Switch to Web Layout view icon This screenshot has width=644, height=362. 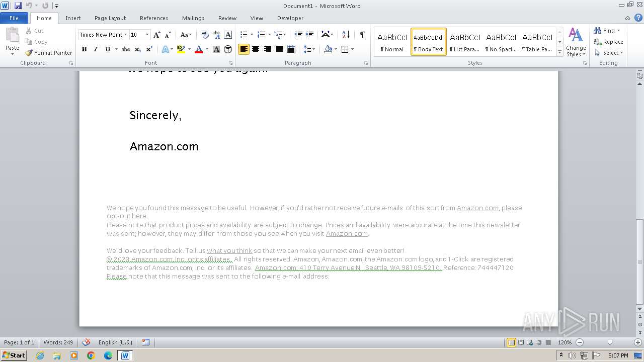click(530, 342)
